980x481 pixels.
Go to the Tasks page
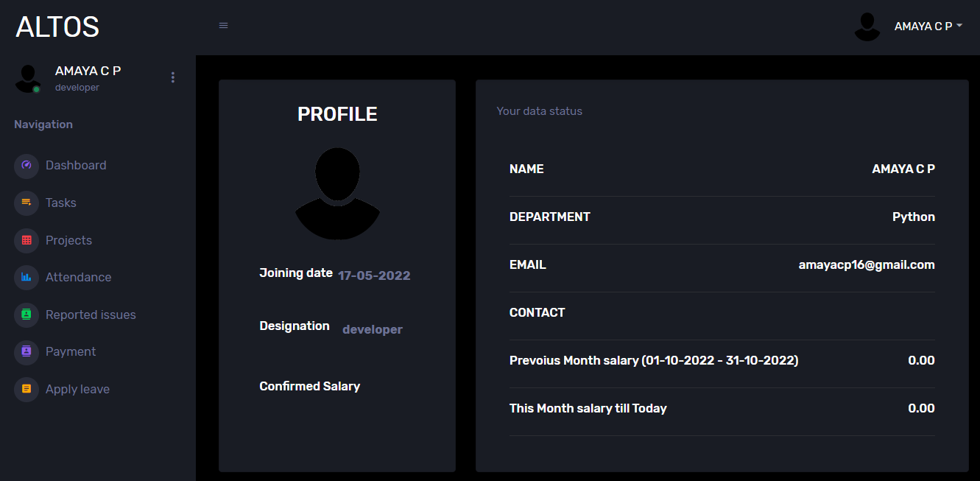tap(61, 203)
